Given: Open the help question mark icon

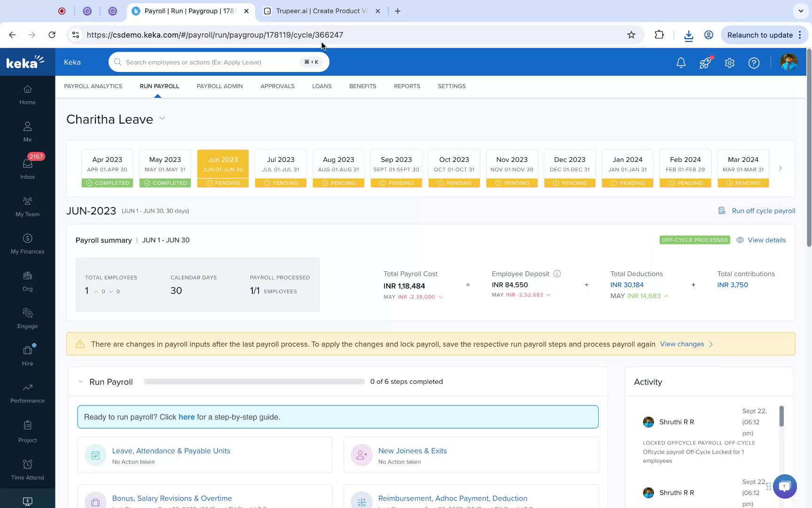Looking at the screenshot, I should (x=754, y=62).
